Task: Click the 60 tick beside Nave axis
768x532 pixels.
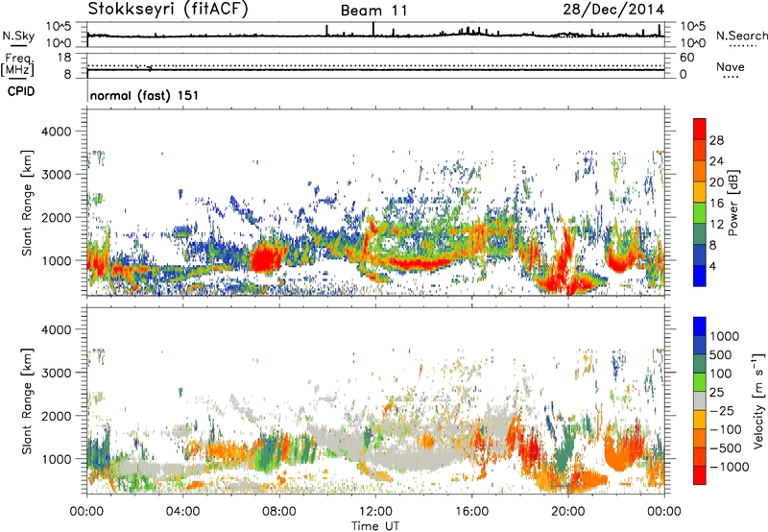Action: (x=686, y=58)
